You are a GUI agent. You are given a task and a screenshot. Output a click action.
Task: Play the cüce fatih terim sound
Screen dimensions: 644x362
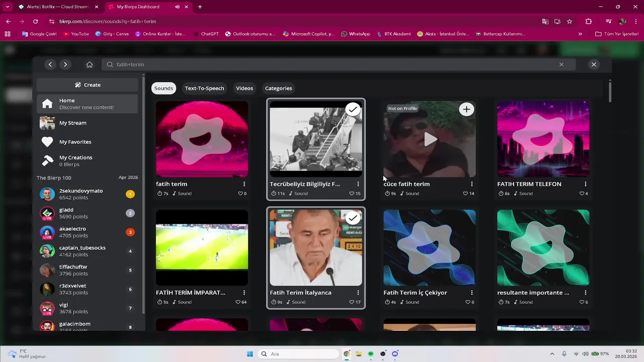coord(430,139)
